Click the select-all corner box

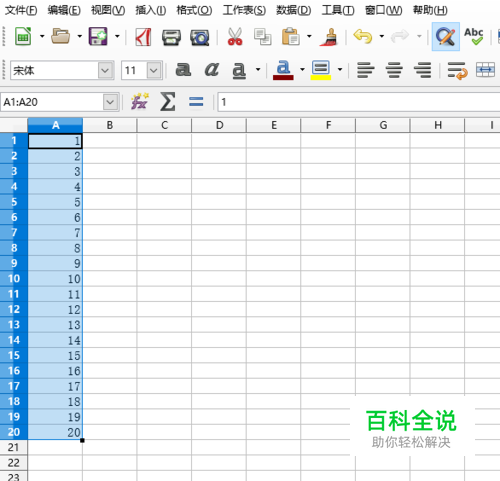pos(14,125)
